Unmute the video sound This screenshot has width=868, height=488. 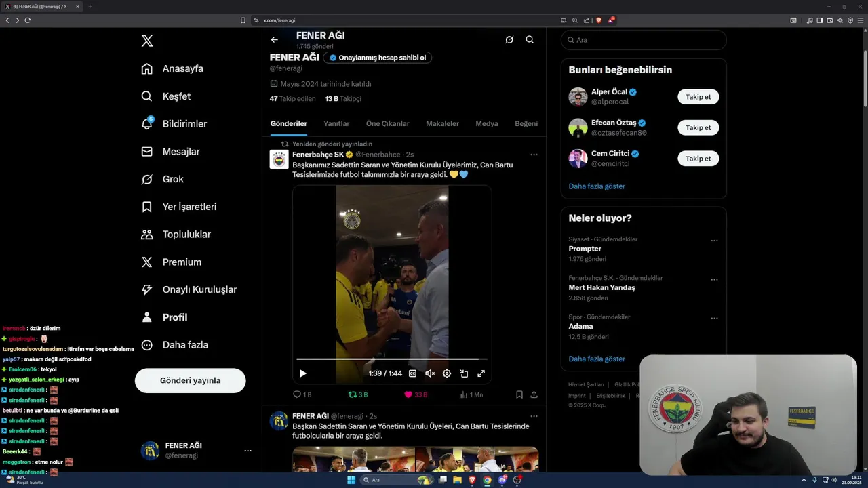point(430,373)
